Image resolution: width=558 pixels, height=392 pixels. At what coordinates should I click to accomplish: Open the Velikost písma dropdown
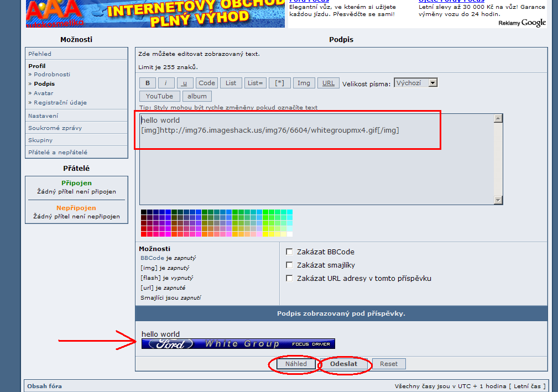pos(415,83)
